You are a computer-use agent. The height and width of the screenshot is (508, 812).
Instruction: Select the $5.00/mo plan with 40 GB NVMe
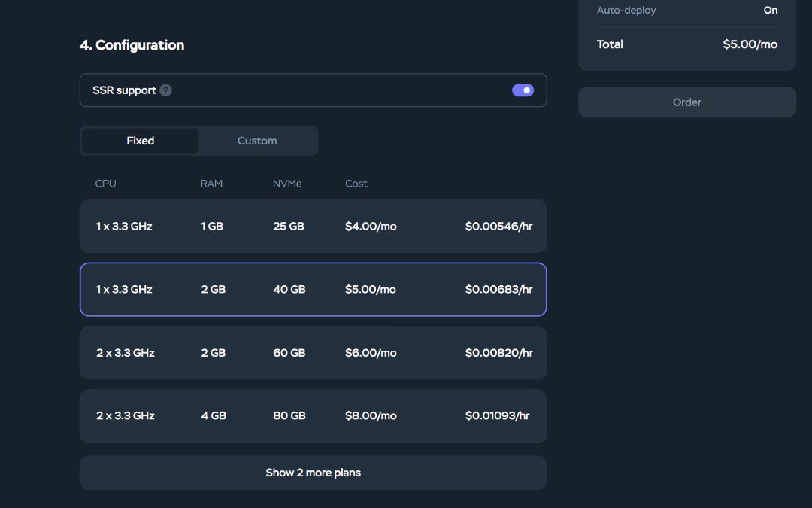[x=314, y=289]
